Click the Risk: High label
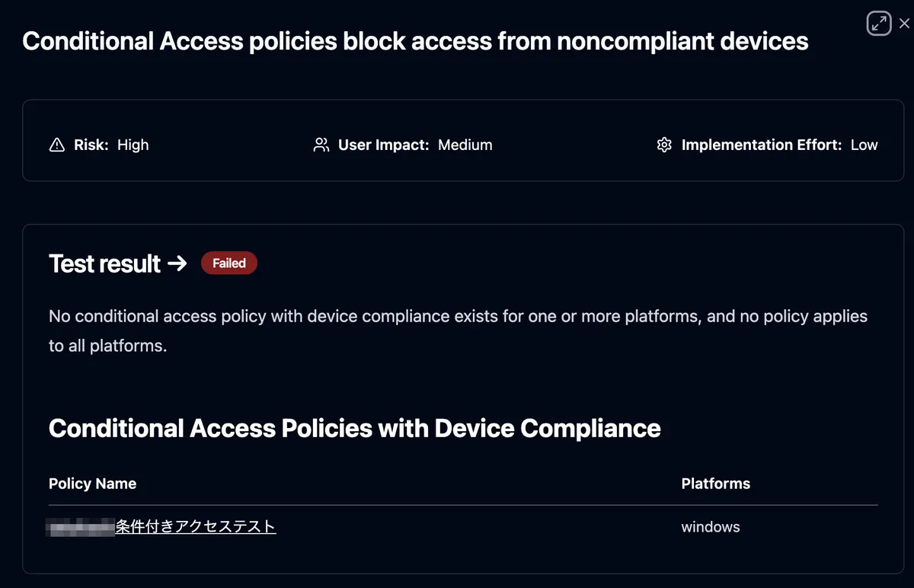 pos(110,145)
